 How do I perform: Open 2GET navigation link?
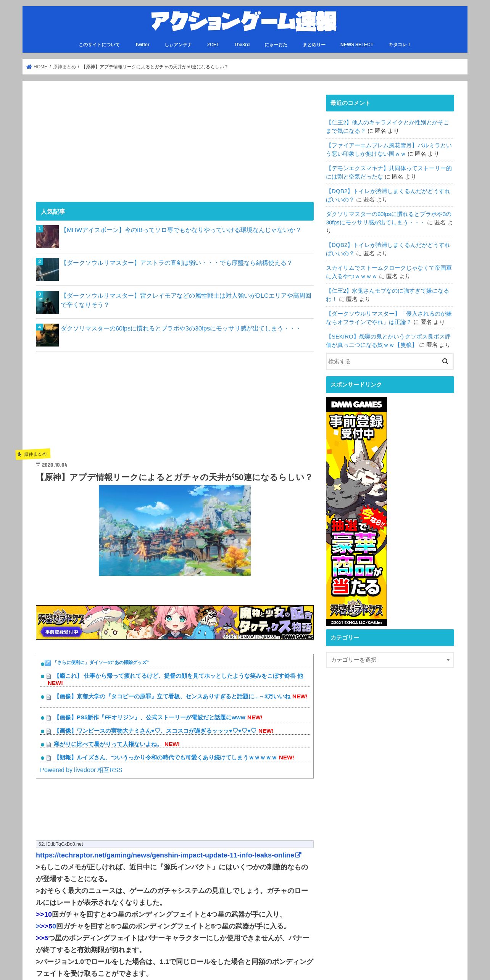tap(213, 45)
